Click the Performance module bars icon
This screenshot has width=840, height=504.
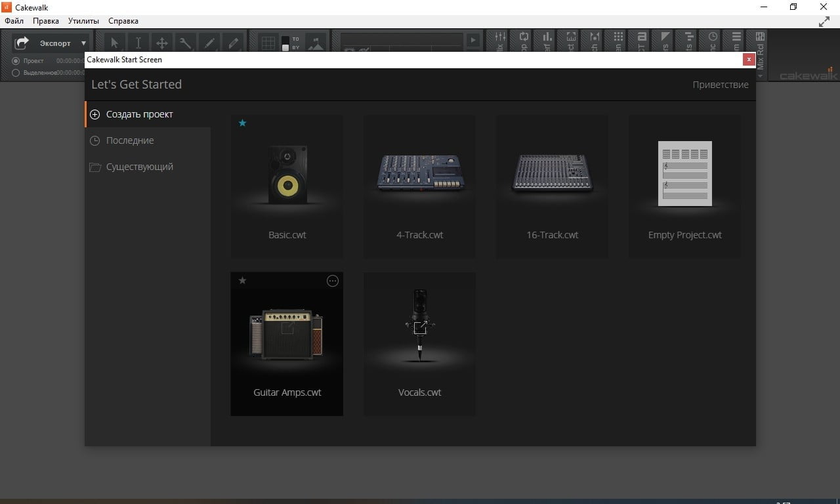pyautogui.click(x=547, y=37)
